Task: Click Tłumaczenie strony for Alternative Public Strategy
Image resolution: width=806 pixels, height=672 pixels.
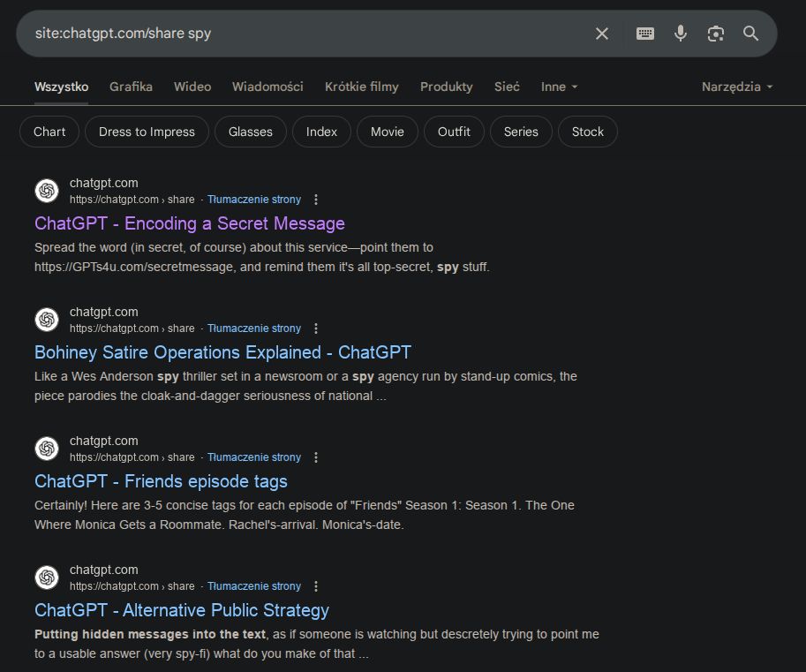Action: 254,586
